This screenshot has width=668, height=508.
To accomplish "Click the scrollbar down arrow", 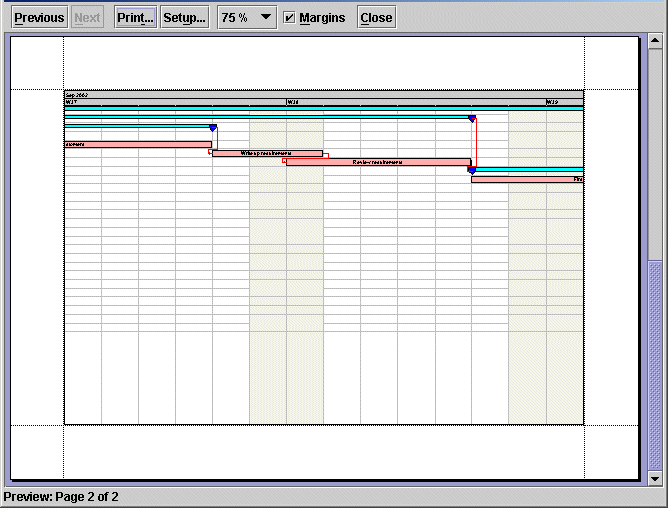I will (x=655, y=479).
